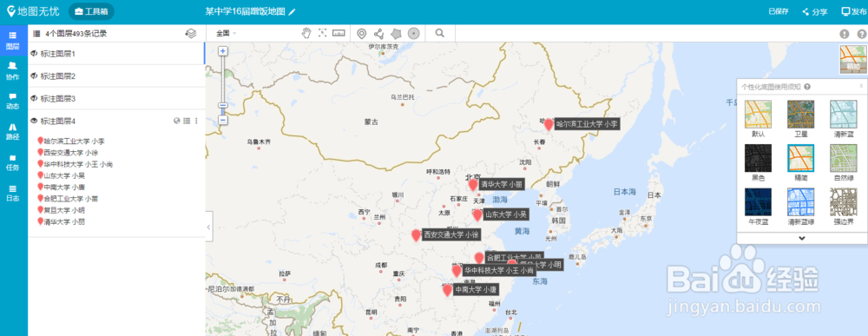Image resolution: width=868 pixels, height=336 pixels.
Task: Switch to the 任务 sidebar tab
Action: [13, 161]
